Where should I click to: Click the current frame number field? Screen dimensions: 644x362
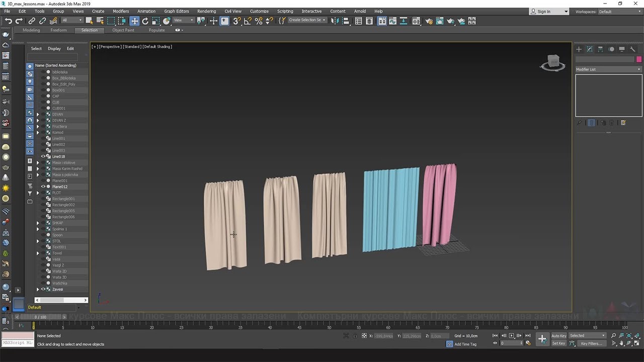[511, 343]
